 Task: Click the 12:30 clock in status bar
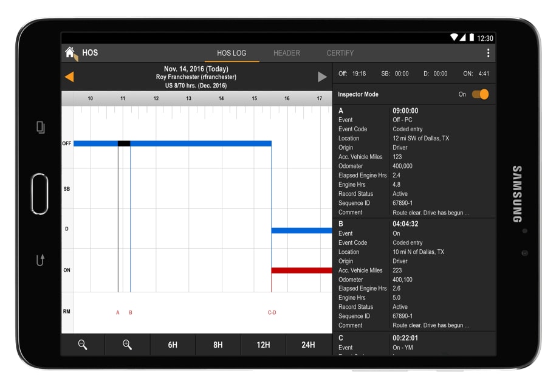click(485, 38)
